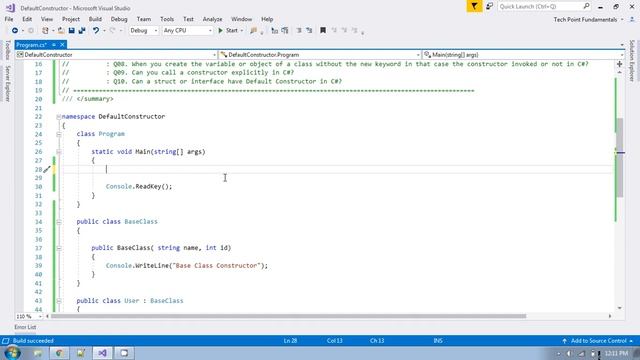Open the Server Explorer side tab
Image resolution: width=640 pixels, height=360 pixels.
[x=7, y=84]
